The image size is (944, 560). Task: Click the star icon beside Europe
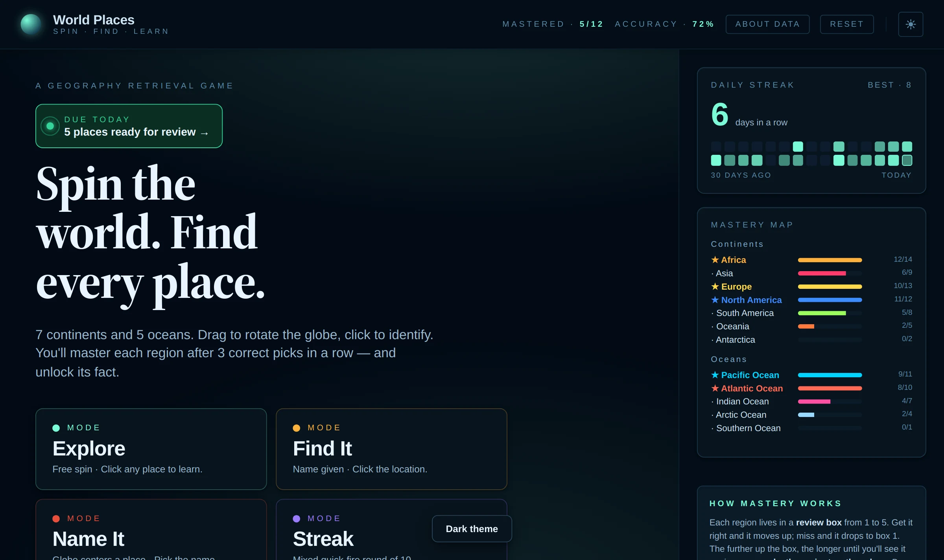pos(715,286)
